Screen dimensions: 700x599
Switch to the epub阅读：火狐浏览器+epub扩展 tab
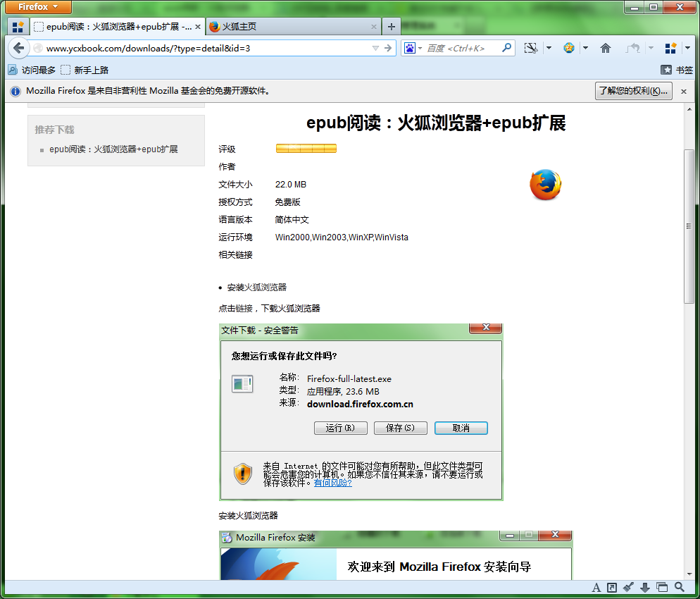[118, 27]
